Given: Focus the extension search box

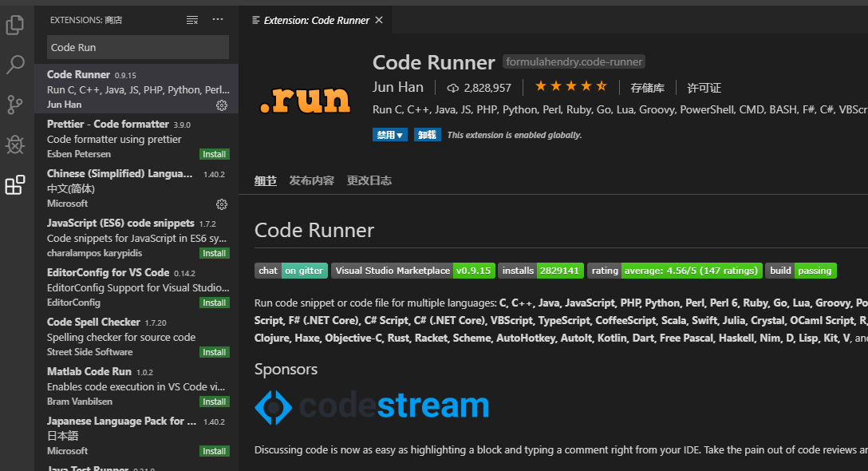Looking at the screenshot, I should pos(138,47).
